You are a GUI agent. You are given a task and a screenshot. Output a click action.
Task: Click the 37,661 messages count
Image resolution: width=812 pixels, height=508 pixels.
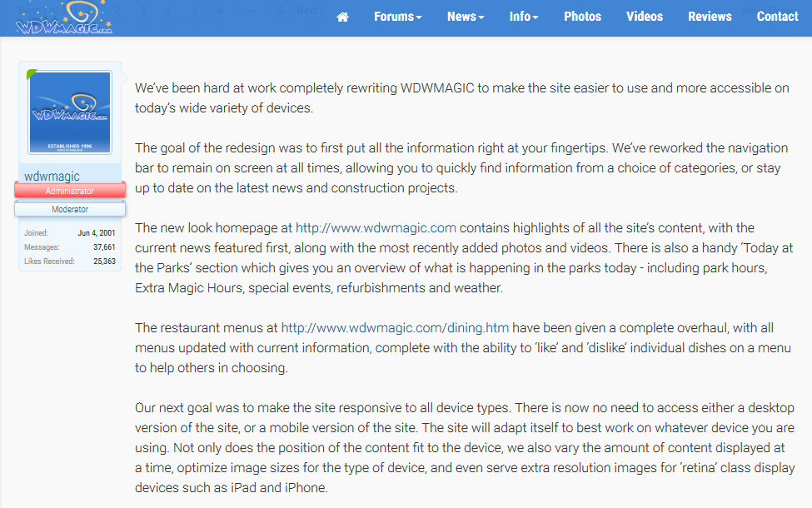104,247
